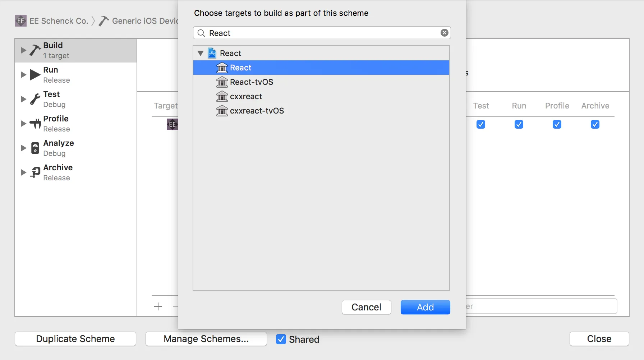
Task: Click the Archive icon in sidebar
Action: point(35,172)
